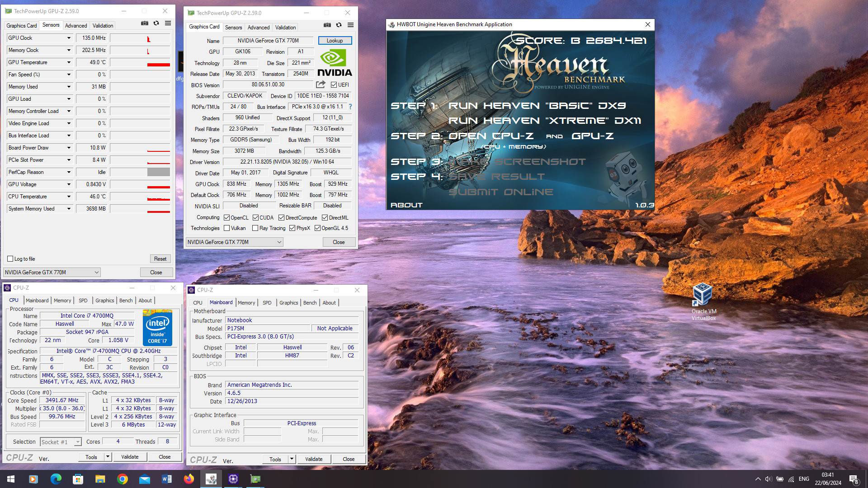Click the NVIDIA logo in GPU-Z
This screenshot has width=868, height=488.
pyautogui.click(x=335, y=63)
